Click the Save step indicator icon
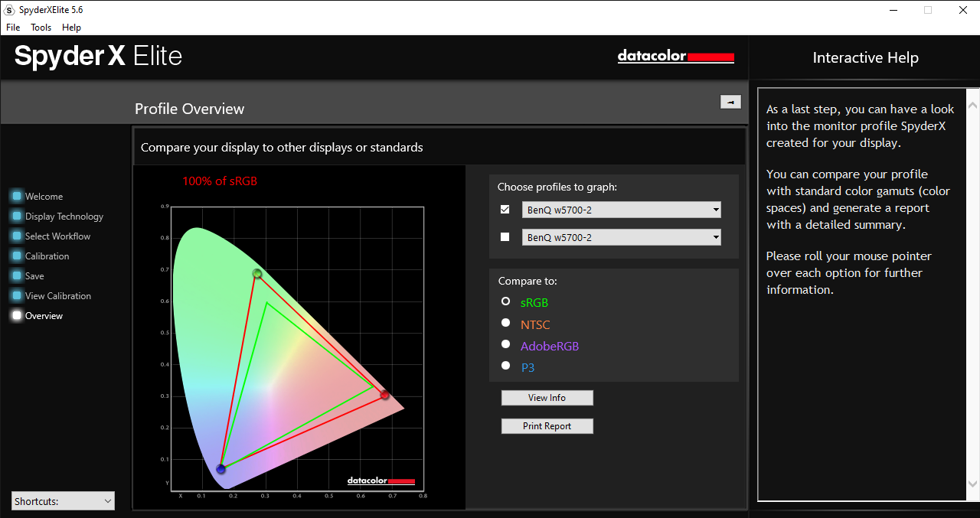The width and height of the screenshot is (980, 518). pyautogui.click(x=17, y=275)
